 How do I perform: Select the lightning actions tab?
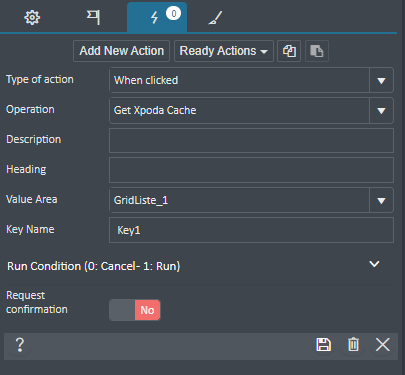[x=157, y=17]
